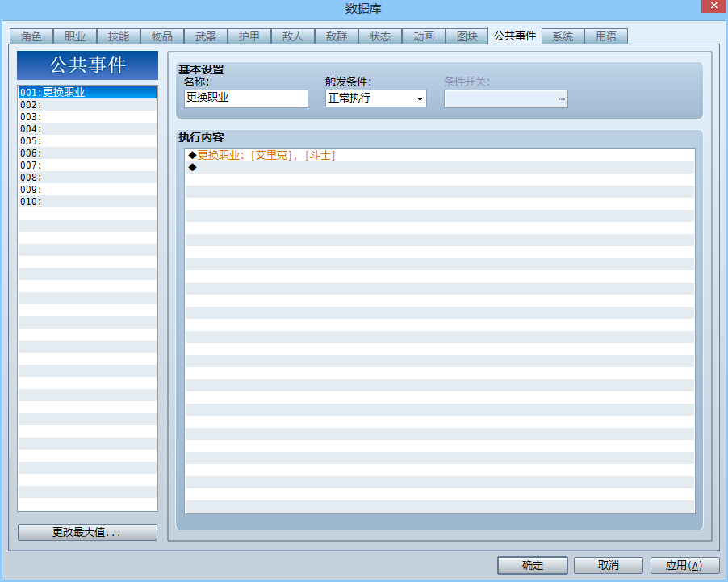The width and height of the screenshot is (728, 582).
Task: Click the 取消 button
Action: point(609,565)
